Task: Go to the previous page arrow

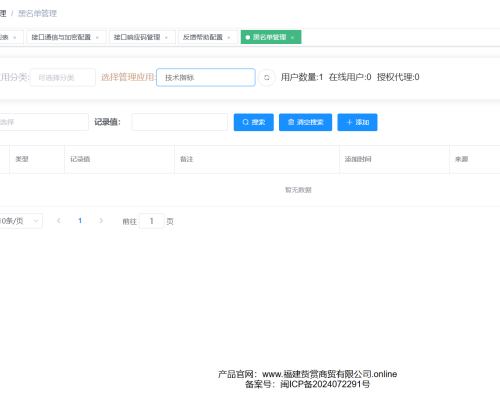Action: pos(59,221)
